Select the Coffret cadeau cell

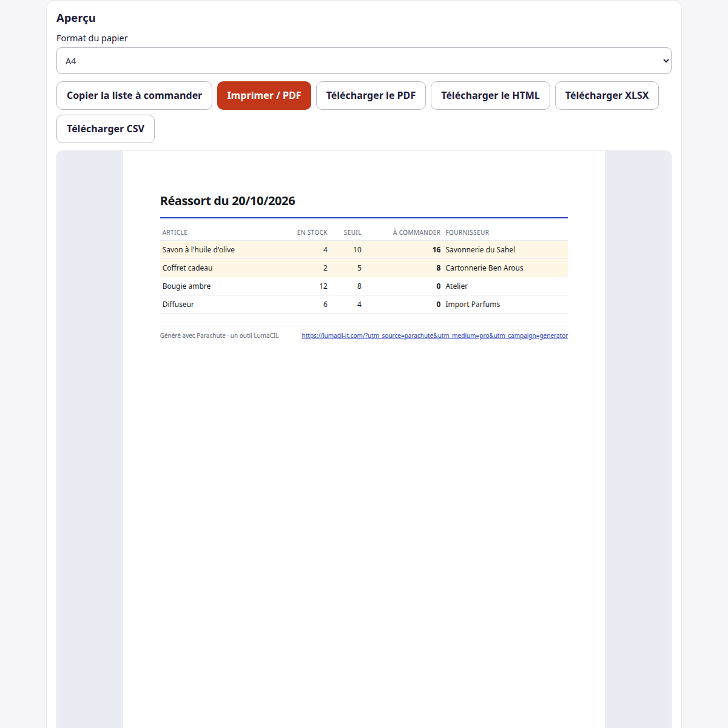[187, 268]
